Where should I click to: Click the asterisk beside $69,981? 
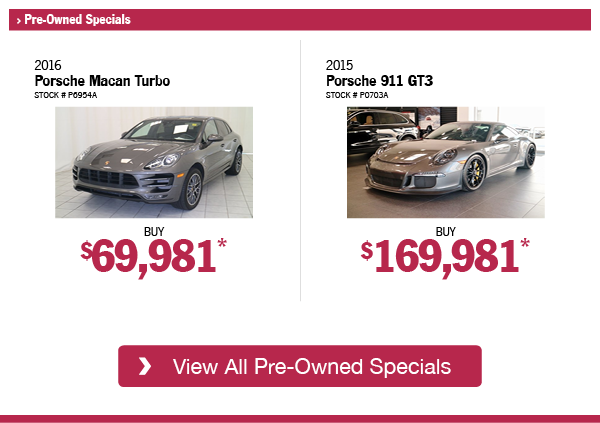pos(222,243)
